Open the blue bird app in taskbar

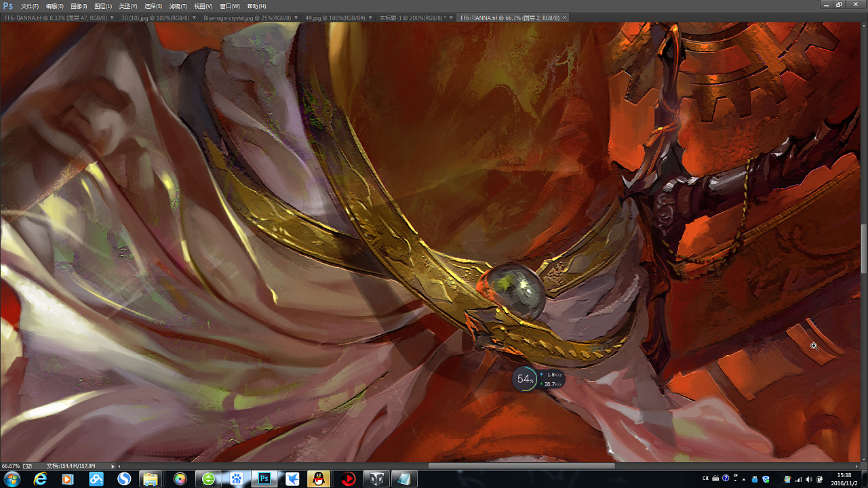tap(292, 479)
